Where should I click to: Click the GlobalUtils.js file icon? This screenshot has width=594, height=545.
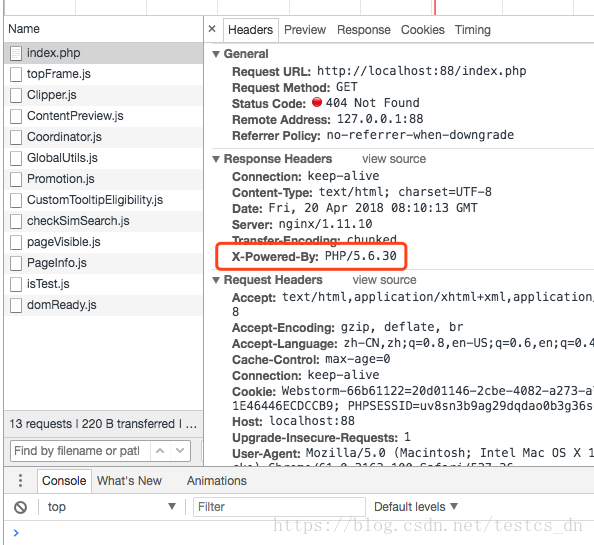click(x=16, y=158)
